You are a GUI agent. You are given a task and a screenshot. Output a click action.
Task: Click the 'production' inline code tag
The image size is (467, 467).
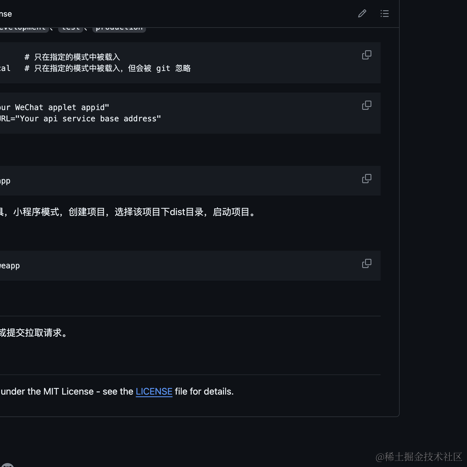pyautogui.click(x=119, y=28)
